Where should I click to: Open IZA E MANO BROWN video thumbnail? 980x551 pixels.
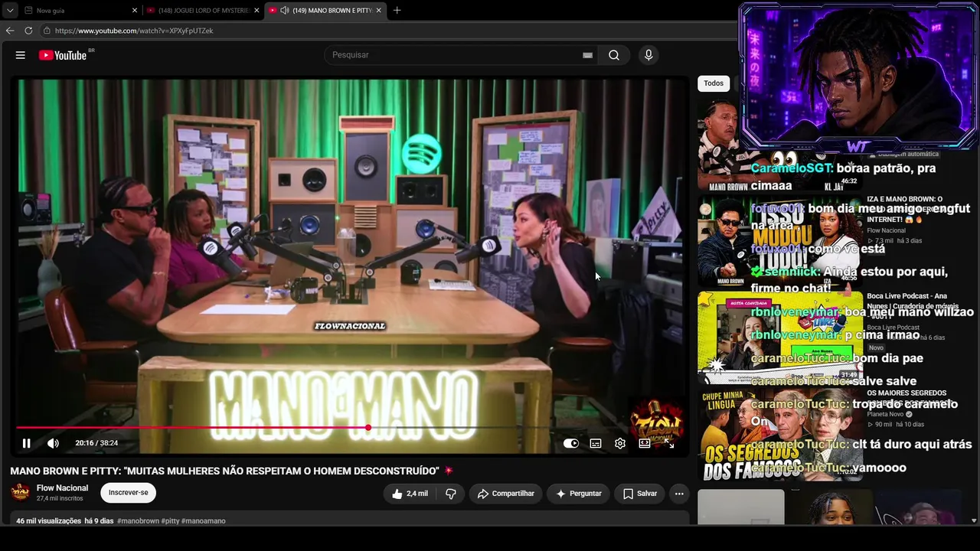tap(779, 240)
